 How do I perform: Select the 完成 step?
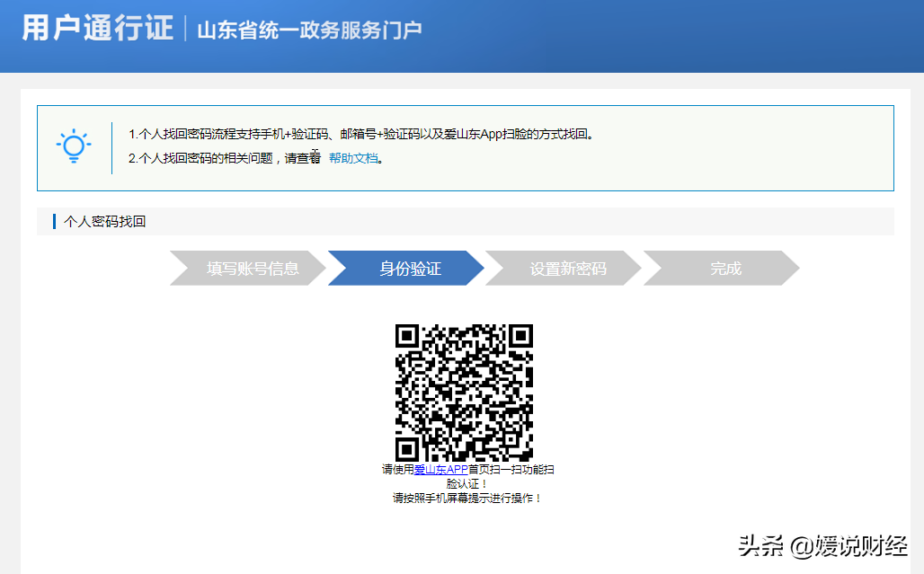[721, 269]
